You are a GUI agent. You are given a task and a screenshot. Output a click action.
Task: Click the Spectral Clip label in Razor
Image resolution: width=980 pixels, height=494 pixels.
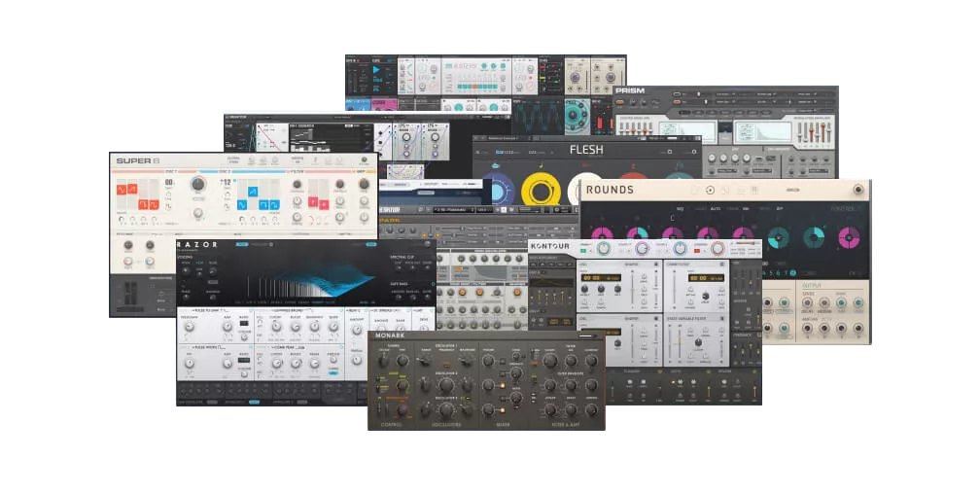[402, 257]
